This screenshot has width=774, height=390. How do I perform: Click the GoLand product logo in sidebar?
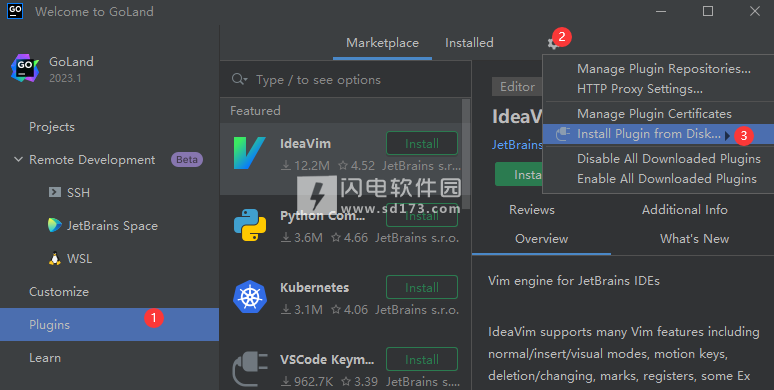pos(25,68)
